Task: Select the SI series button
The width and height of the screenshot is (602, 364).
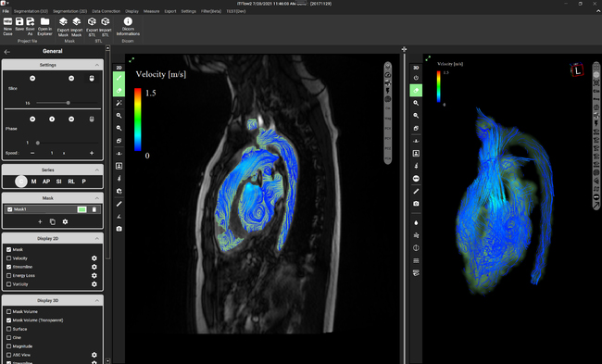Action: click(58, 182)
